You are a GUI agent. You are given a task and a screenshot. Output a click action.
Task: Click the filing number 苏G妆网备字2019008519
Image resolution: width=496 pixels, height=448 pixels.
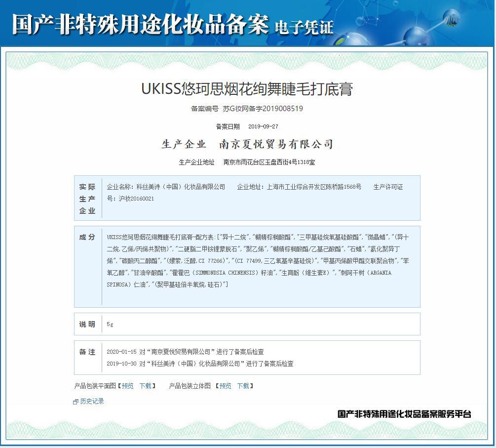263,109
